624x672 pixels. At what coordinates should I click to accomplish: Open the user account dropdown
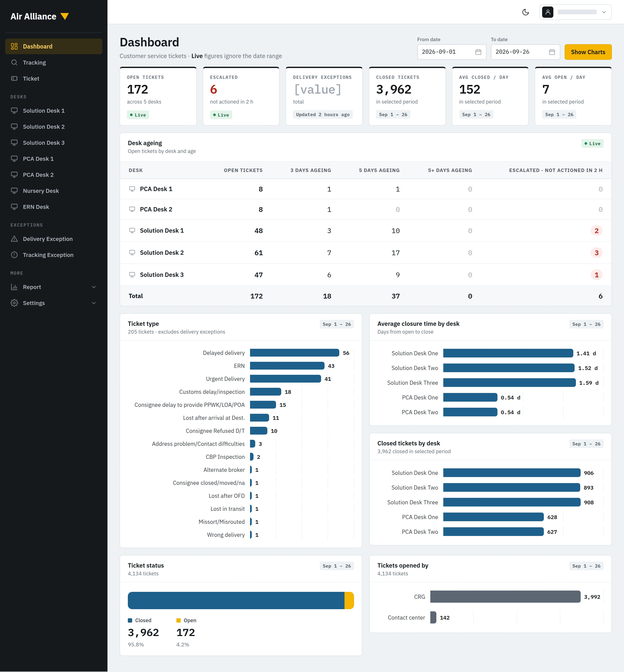tap(575, 12)
